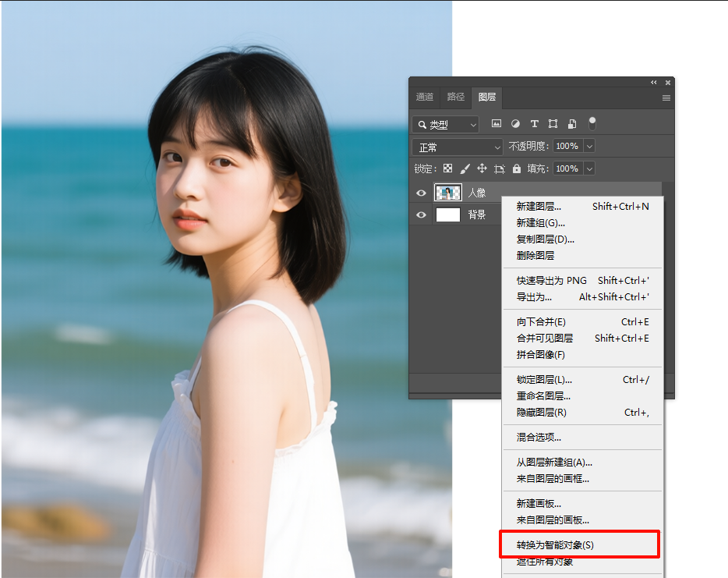Image resolution: width=728 pixels, height=578 pixels.
Task: Open the 不透明度 opacity dropdown
Action: 589,147
